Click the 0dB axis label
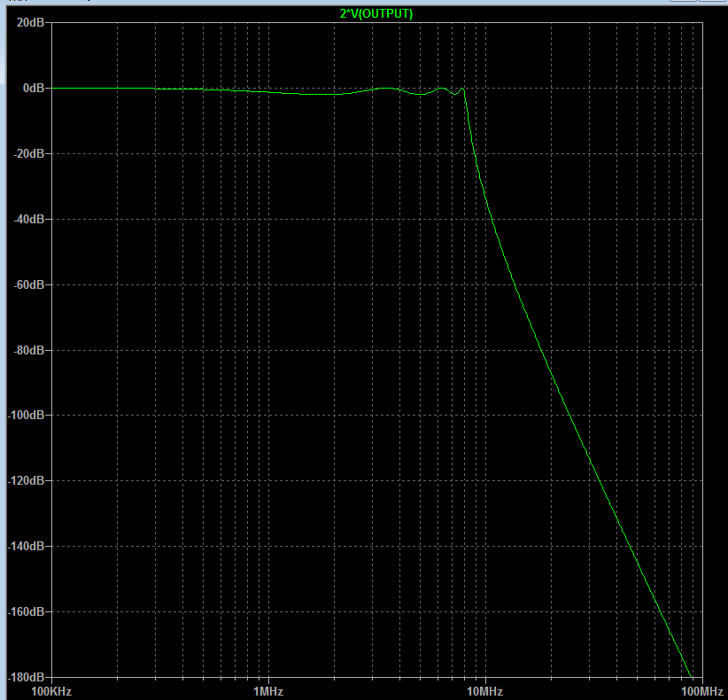This screenshot has height=700, width=728. (34, 89)
